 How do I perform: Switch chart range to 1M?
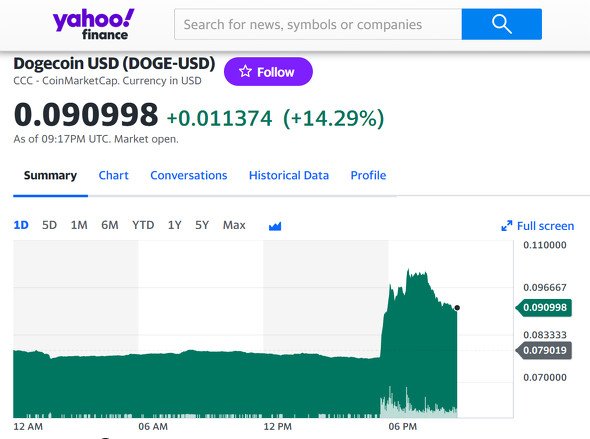click(79, 225)
